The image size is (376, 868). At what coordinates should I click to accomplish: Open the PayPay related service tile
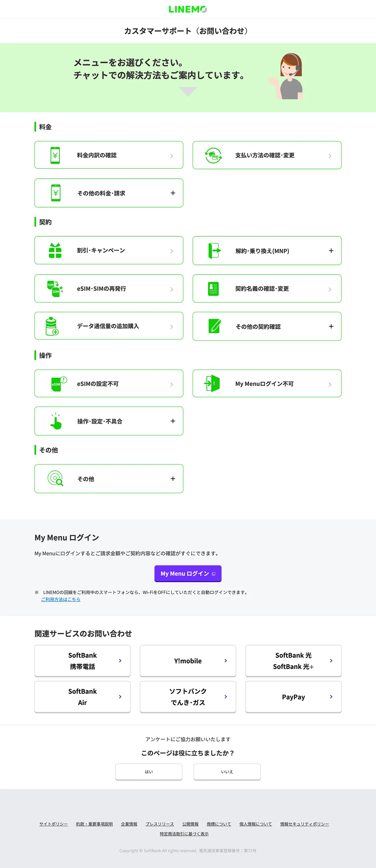coord(294,697)
